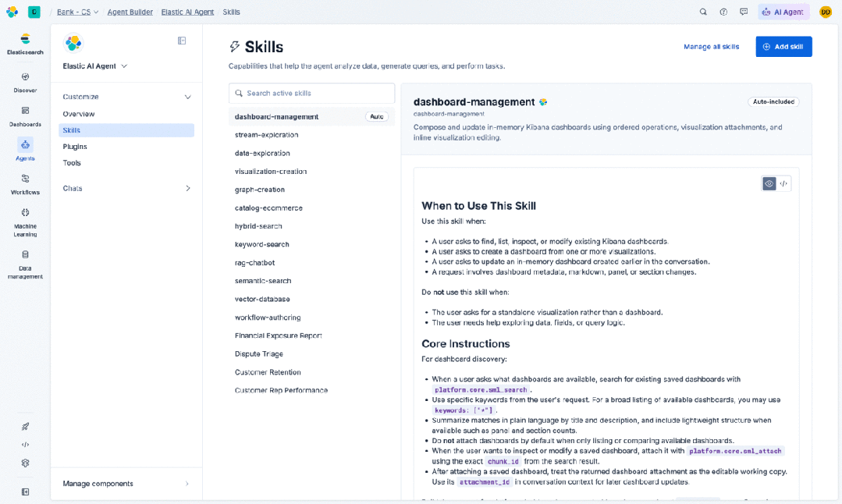842x504 pixels.
Task: Select the hybrid-search skill
Action: point(311,226)
